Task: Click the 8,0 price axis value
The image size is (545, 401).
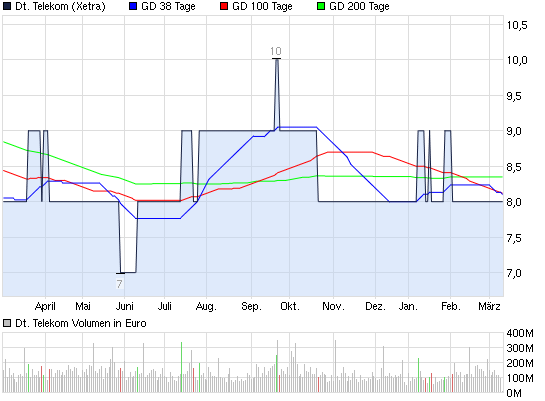Action: click(514, 202)
